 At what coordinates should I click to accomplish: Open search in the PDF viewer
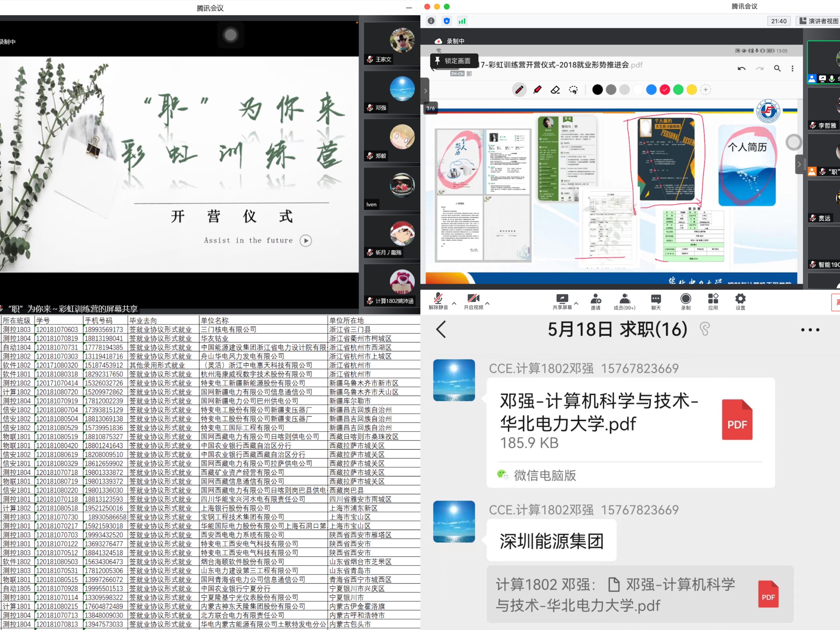coord(777,68)
